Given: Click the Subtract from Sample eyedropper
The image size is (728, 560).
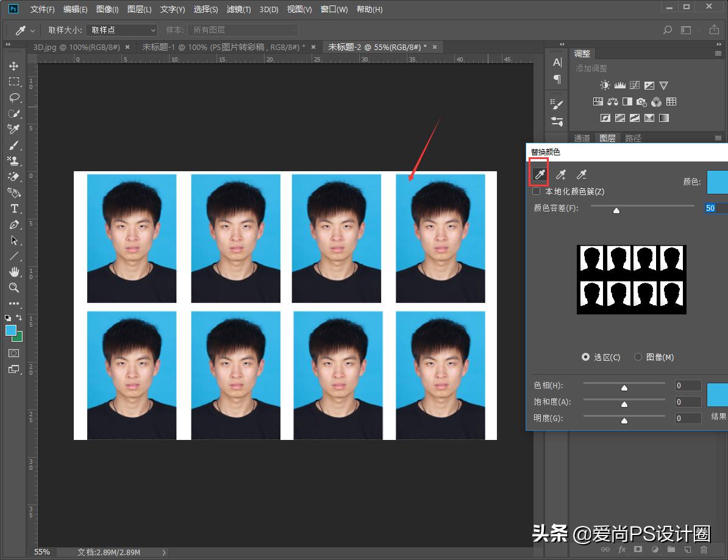Looking at the screenshot, I should click(x=582, y=175).
